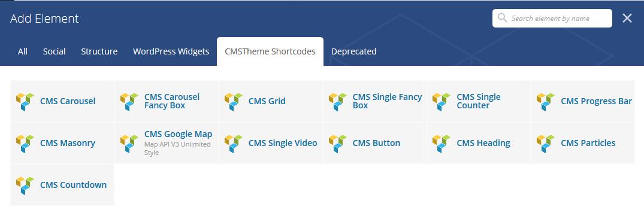Click the CMS Carousel element icon
This screenshot has width=644, height=216.
(x=25, y=102)
